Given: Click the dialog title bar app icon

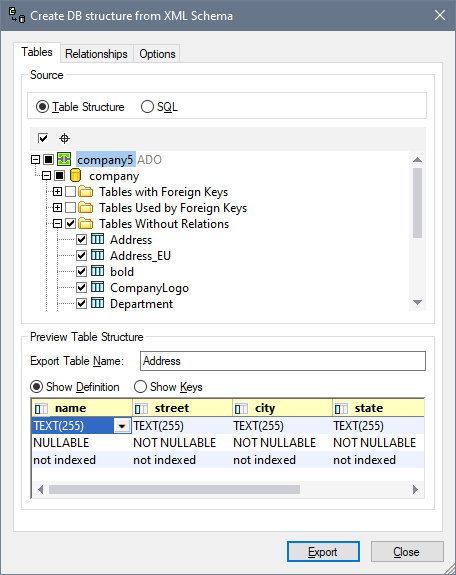Looking at the screenshot, I should tap(17, 15).
